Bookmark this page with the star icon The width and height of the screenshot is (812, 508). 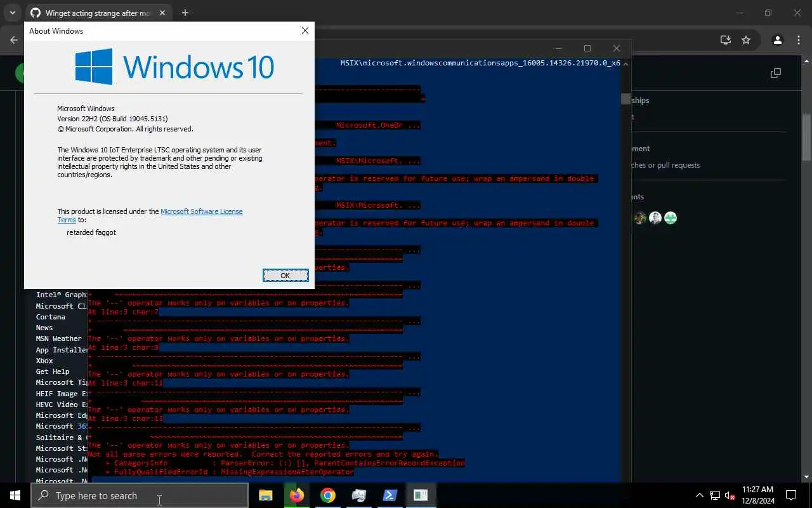746,40
